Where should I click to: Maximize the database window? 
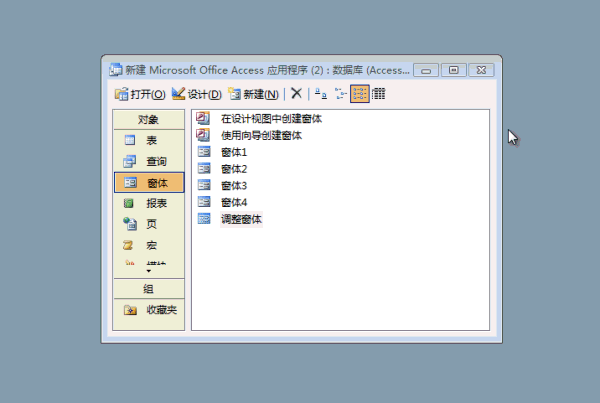click(x=453, y=70)
